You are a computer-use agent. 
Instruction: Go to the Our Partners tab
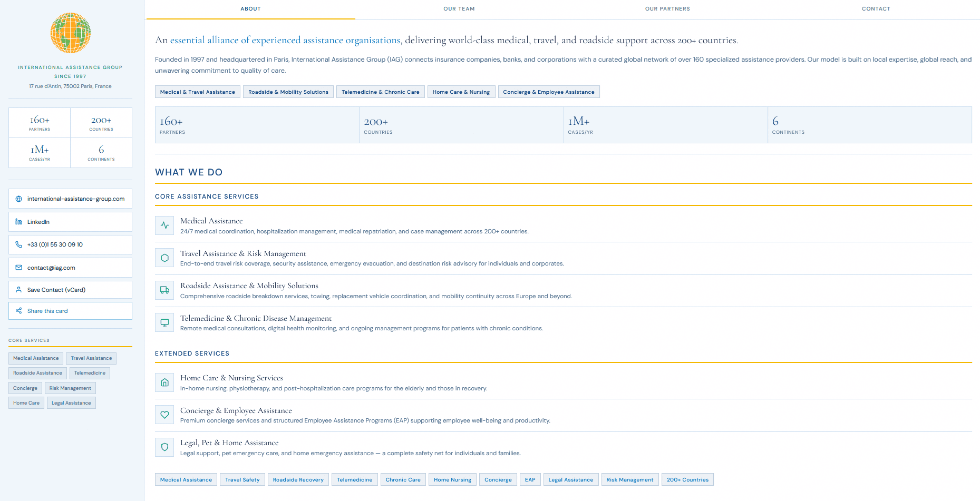click(x=667, y=9)
